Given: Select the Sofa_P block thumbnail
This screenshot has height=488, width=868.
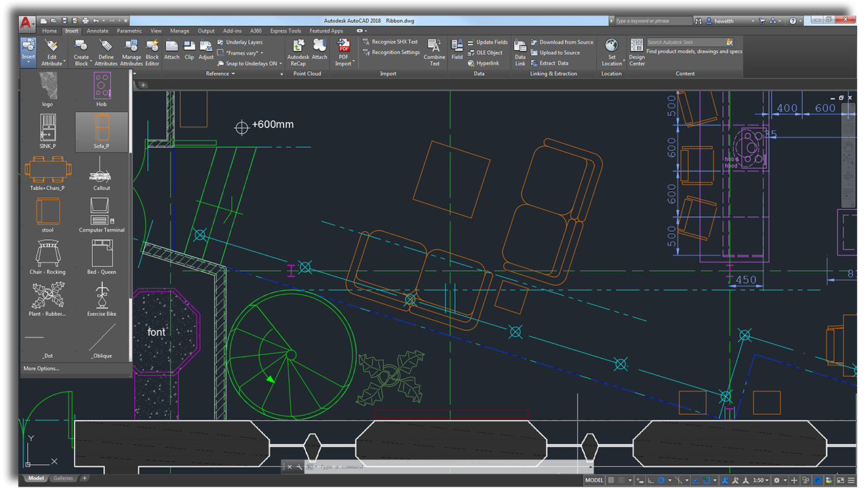Looking at the screenshot, I should tap(101, 131).
